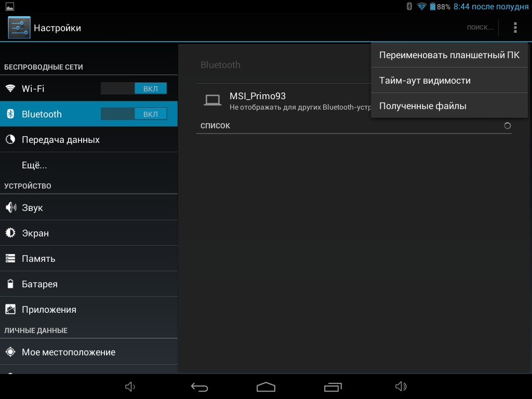Screen dimensions: 532x399
Task: Open the Recent apps switcher
Action: click(332, 387)
